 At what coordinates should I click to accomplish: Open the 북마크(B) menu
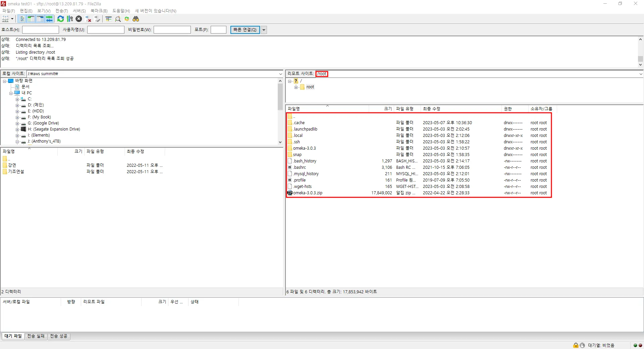coord(99,11)
